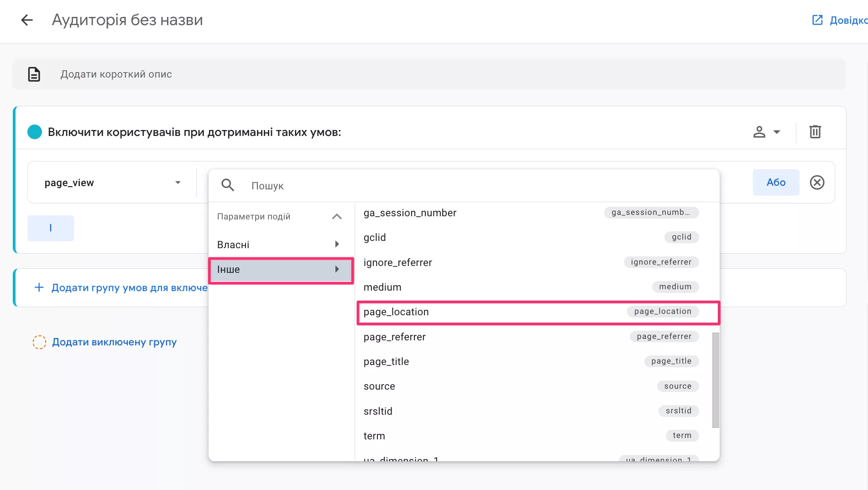The width and height of the screenshot is (868, 490).
Task: Click the plus icon to add condition group
Action: [x=39, y=287]
